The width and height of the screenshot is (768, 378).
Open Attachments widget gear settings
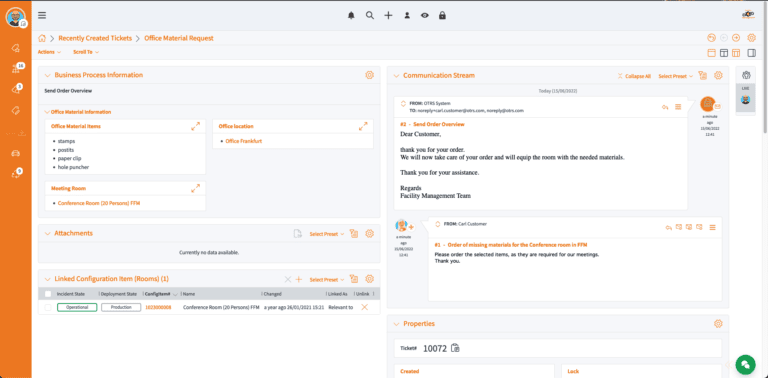click(x=370, y=234)
